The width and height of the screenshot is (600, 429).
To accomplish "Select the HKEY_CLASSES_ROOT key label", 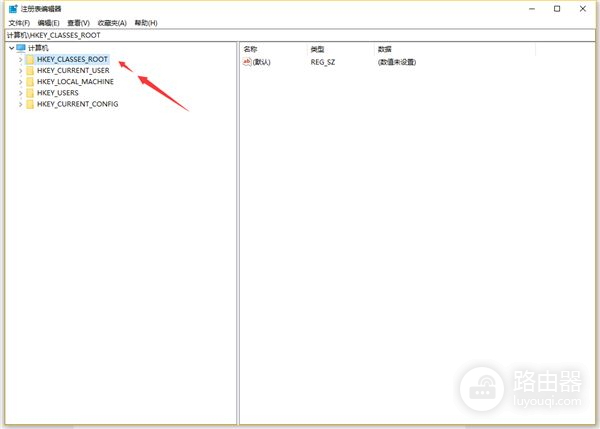I will [x=72, y=59].
